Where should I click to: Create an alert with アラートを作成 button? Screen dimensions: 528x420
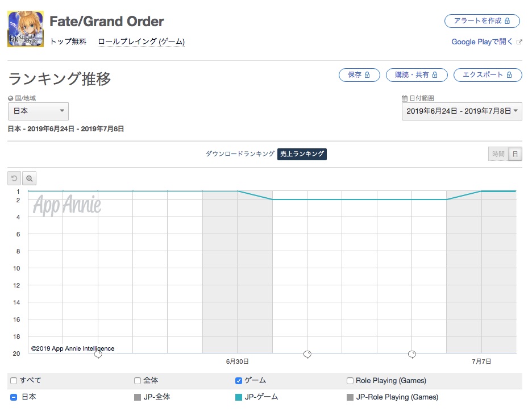(x=482, y=21)
